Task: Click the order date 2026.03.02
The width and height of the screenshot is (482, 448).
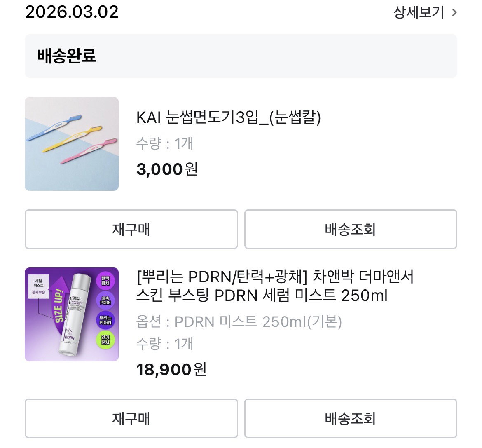Action: pyautogui.click(x=72, y=12)
